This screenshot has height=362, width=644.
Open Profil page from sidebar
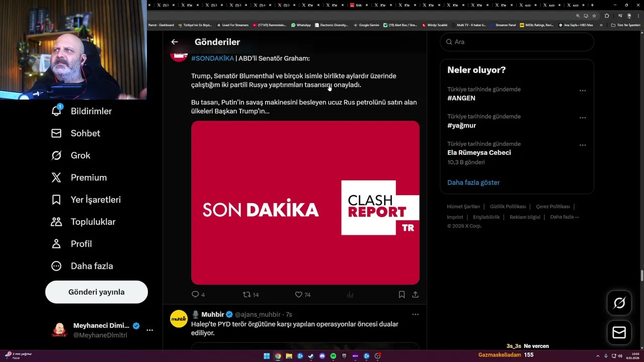point(71,244)
